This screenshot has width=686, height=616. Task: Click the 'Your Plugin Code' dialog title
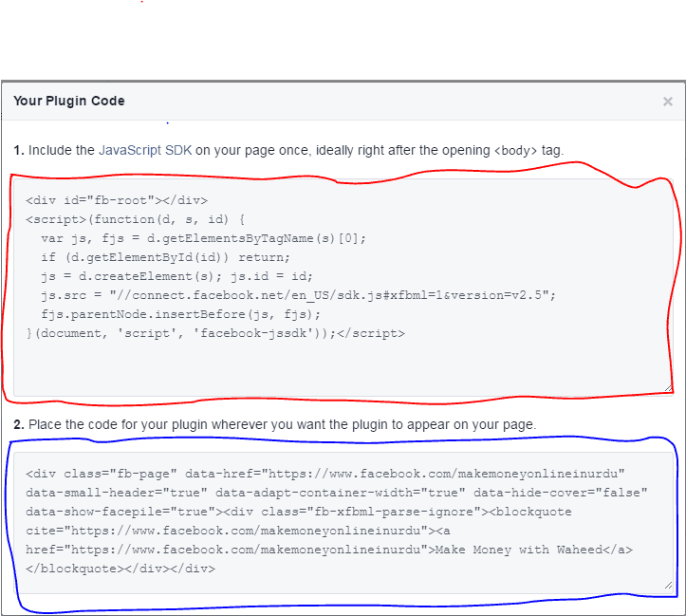69,101
